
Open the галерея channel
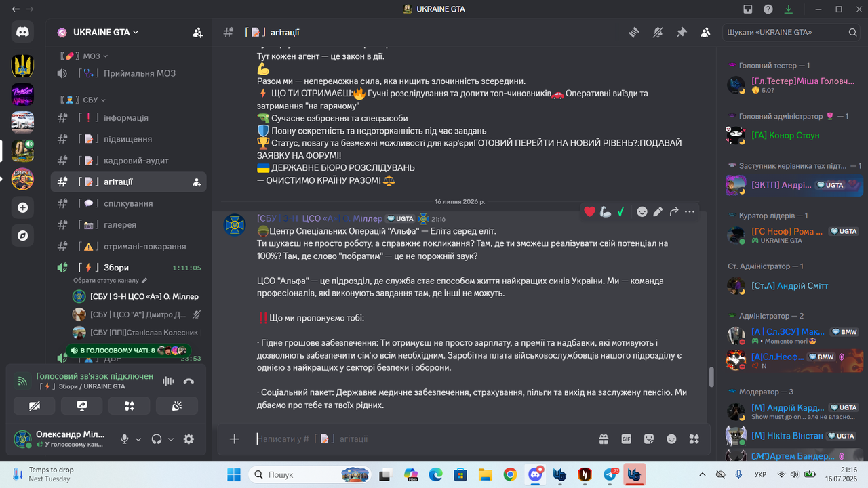click(129, 224)
